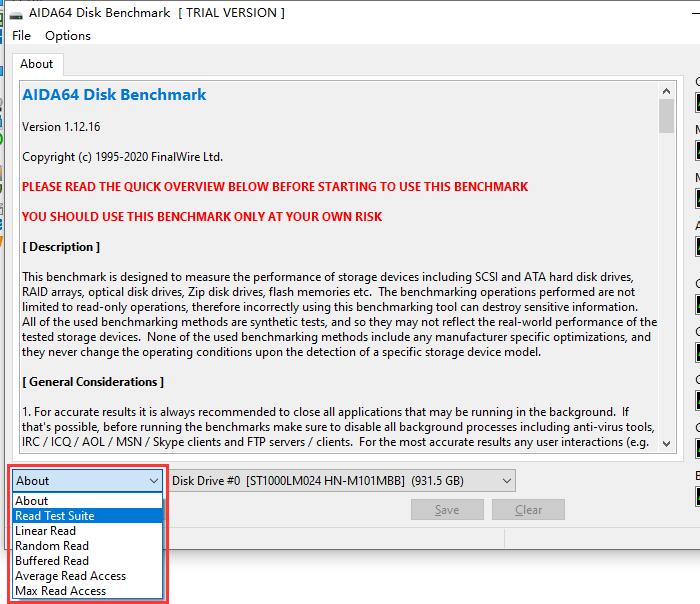Pick Linear Read benchmark option
This screenshot has height=604, width=700.
[46, 531]
